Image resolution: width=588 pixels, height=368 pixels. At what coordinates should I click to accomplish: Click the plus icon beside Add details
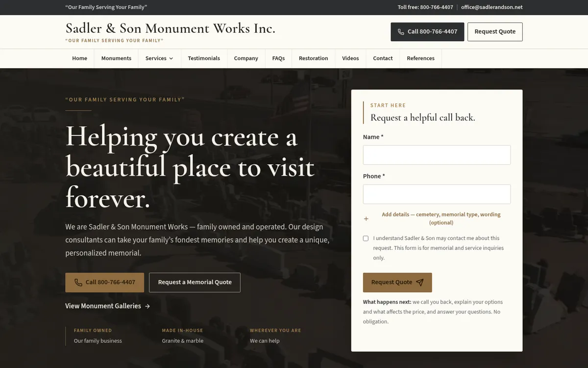click(366, 219)
